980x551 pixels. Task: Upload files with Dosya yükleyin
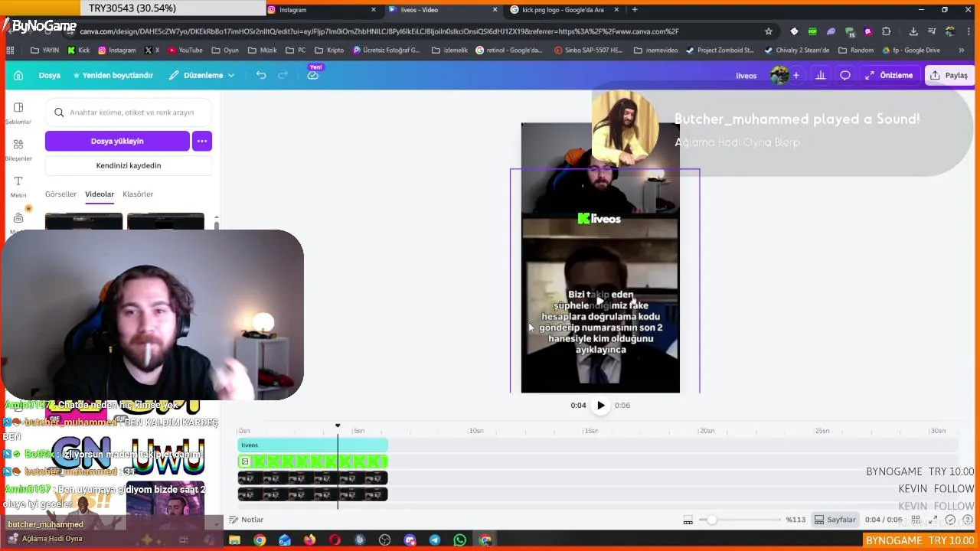click(117, 141)
